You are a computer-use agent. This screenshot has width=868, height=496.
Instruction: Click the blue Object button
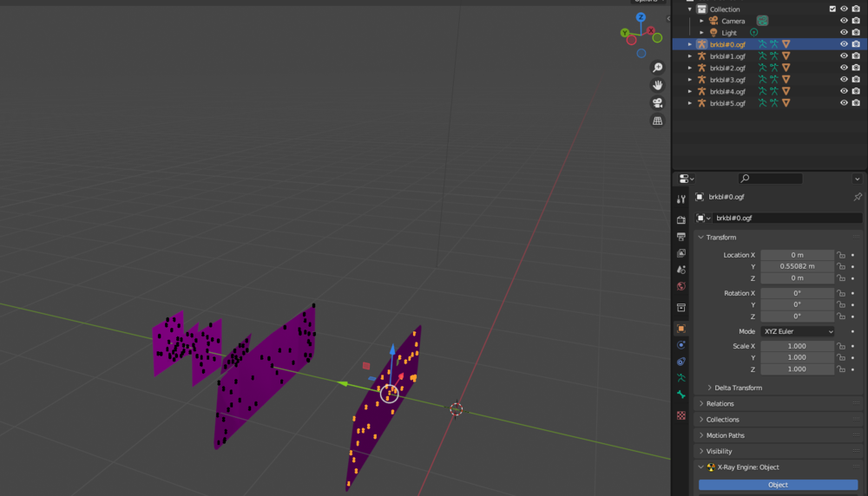(778, 485)
